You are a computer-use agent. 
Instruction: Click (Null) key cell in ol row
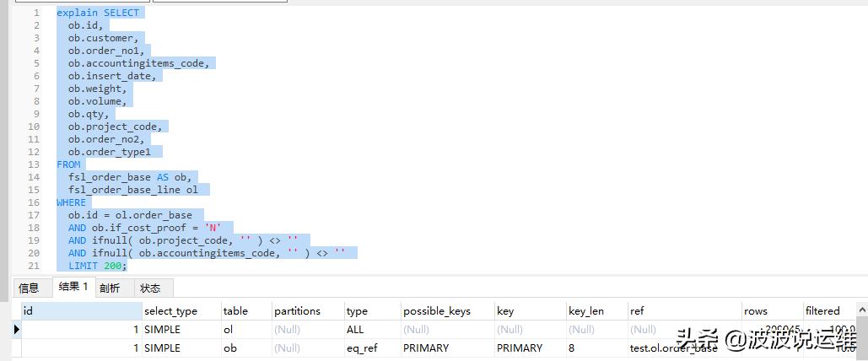(531, 330)
